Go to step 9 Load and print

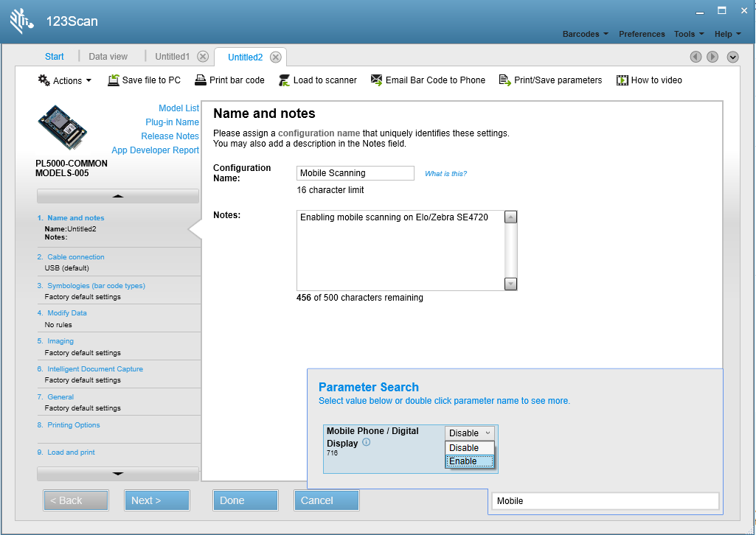[x=71, y=452]
